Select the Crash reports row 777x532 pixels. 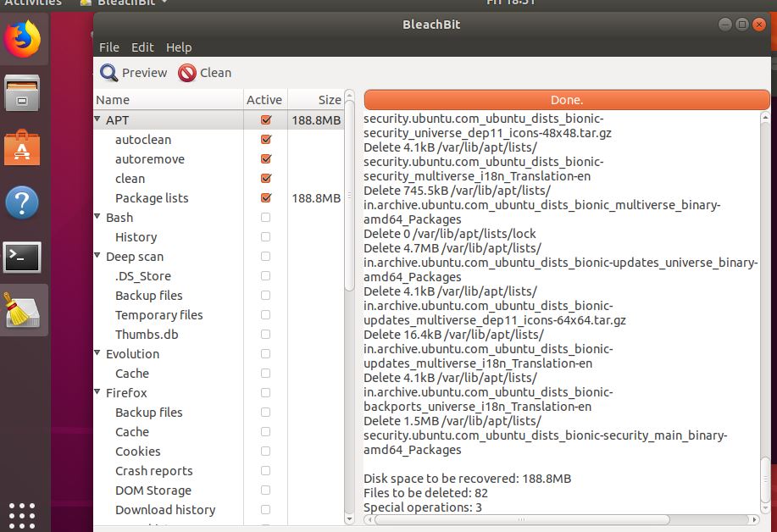click(x=218, y=470)
